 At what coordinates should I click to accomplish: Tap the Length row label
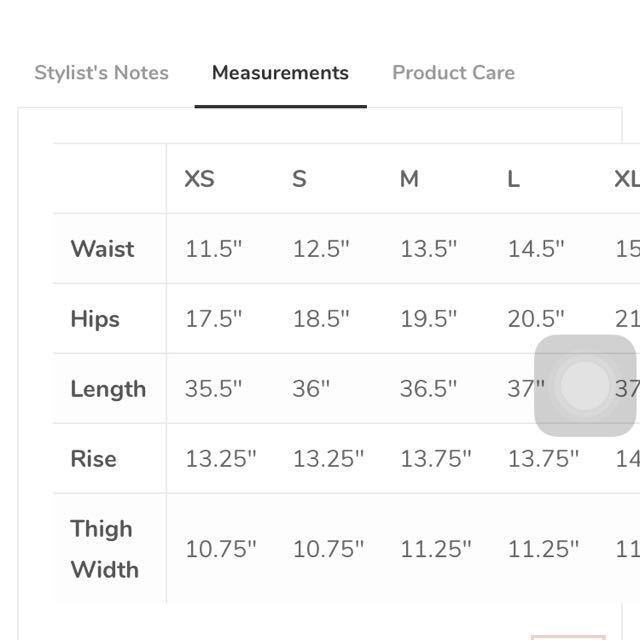108,389
